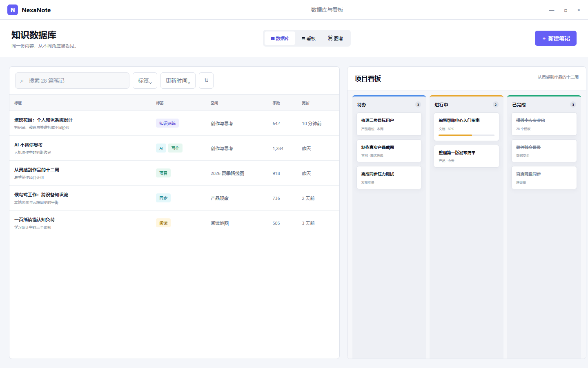Click the 已完成 column header
This screenshot has width=588, height=368.
pos(519,105)
